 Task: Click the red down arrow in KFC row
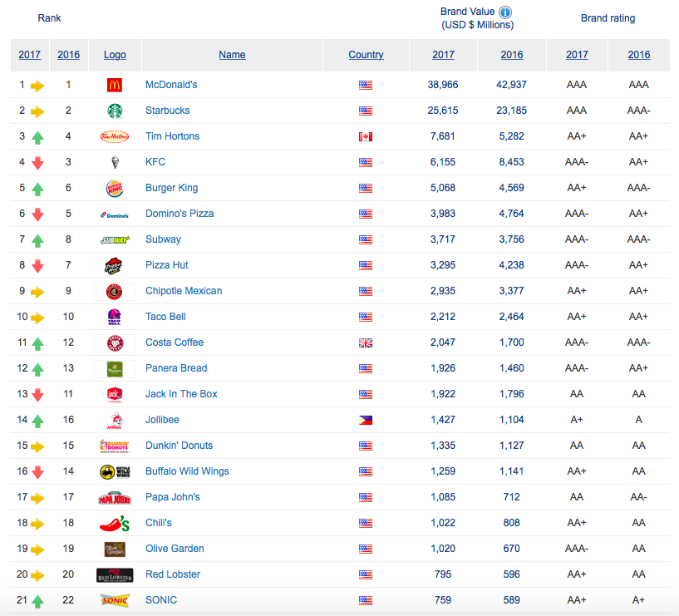[x=37, y=163]
